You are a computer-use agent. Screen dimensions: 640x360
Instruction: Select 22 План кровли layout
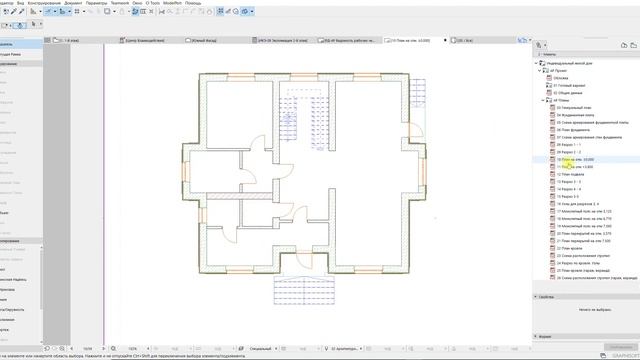tap(569, 248)
